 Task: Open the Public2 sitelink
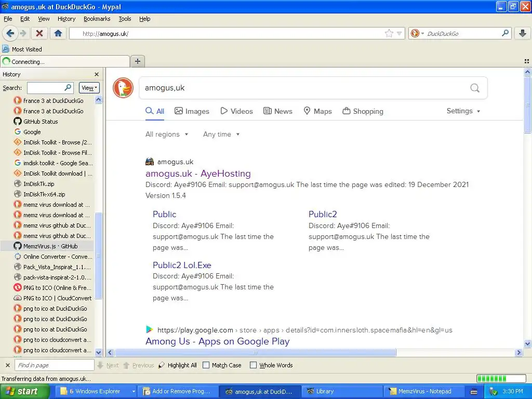(x=323, y=215)
